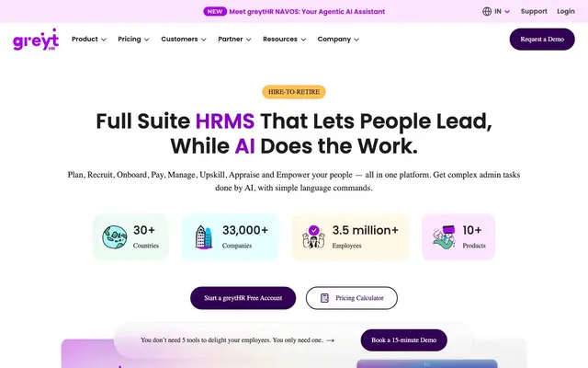Click the greytHR logo
Image resolution: width=588 pixels, height=368 pixels.
coord(36,40)
